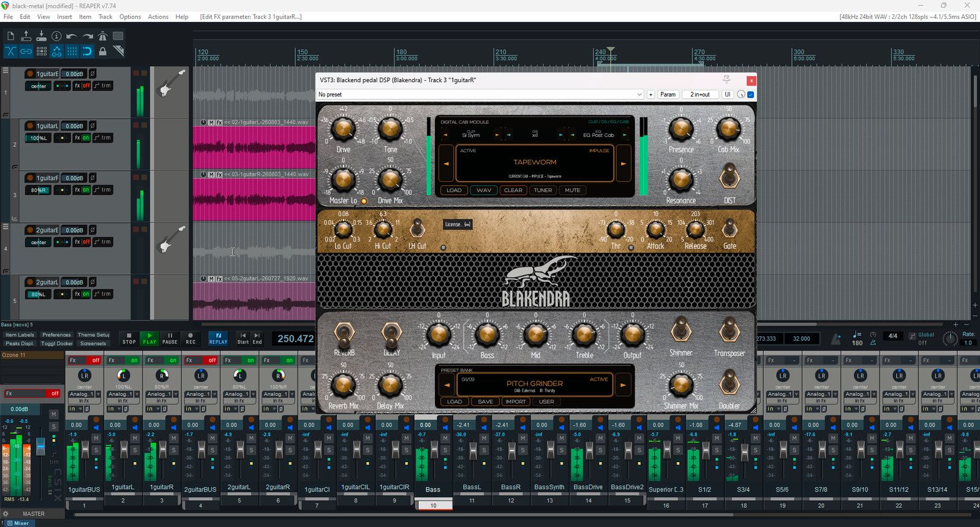The height and width of the screenshot is (527, 980).
Task: Click previous preset arrow beside PITCH GRINDER
Action: (447, 385)
